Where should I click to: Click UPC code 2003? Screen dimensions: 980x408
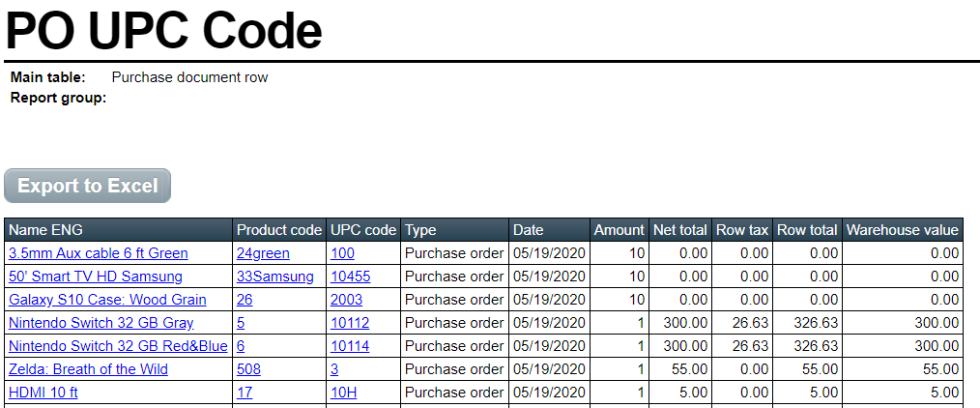346,300
